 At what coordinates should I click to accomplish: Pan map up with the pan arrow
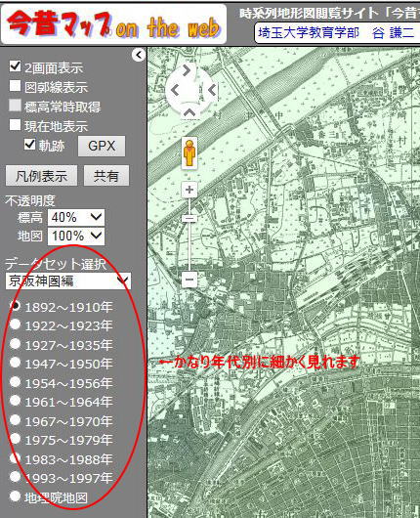[187, 69]
